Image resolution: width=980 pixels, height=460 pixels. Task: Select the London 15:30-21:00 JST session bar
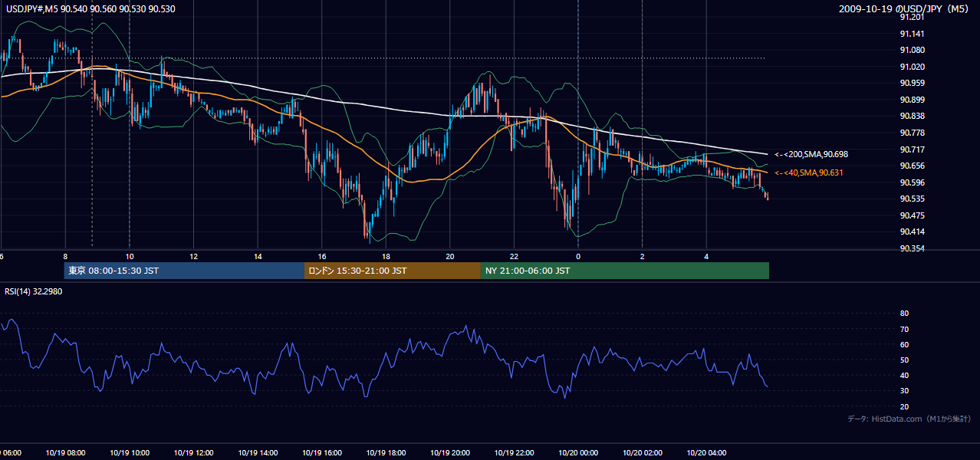click(x=392, y=271)
